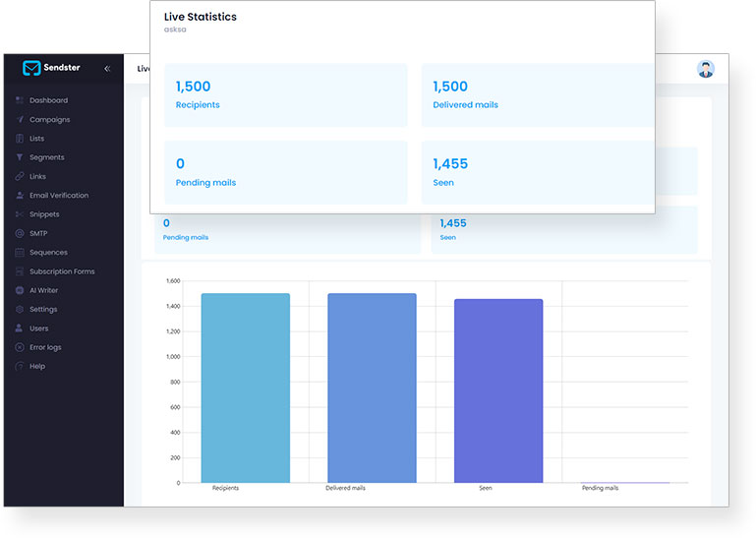Go to Snippets in sidebar

pos(44,214)
